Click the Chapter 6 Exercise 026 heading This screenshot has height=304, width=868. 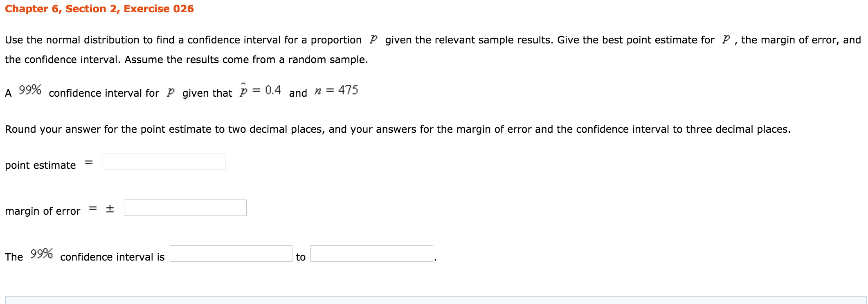[99, 9]
